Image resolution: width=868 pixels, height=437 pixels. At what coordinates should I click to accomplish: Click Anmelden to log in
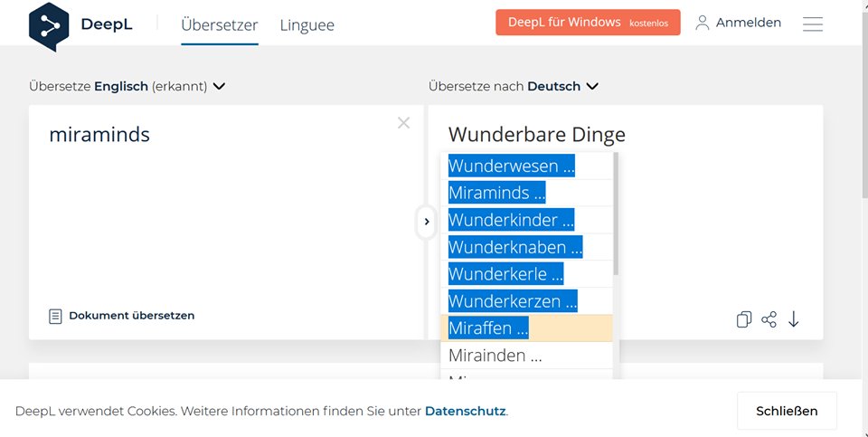coord(739,23)
